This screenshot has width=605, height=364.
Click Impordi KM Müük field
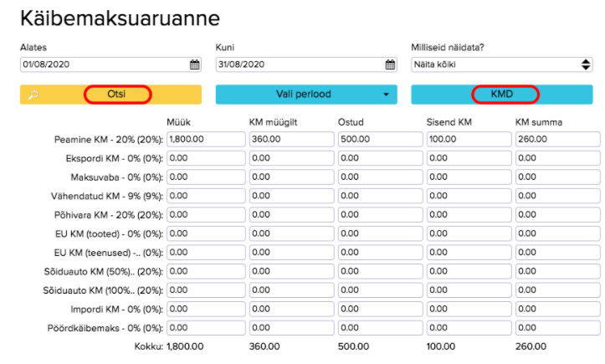click(x=206, y=310)
